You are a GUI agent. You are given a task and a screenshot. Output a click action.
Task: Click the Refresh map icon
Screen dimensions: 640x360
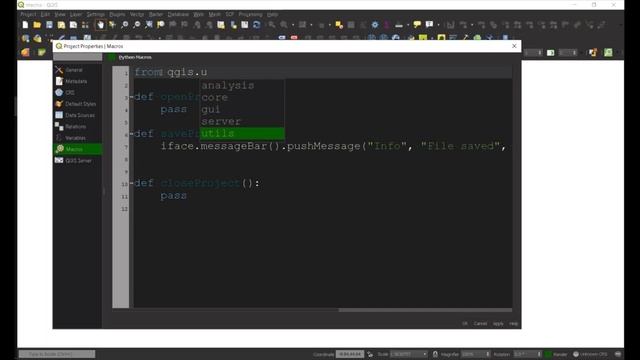point(257,25)
